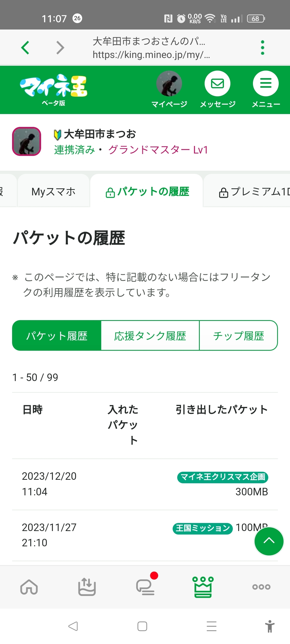This screenshot has height=644, width=290.
Task: Open the three-dot browser options menu
Action: (262, 48)
